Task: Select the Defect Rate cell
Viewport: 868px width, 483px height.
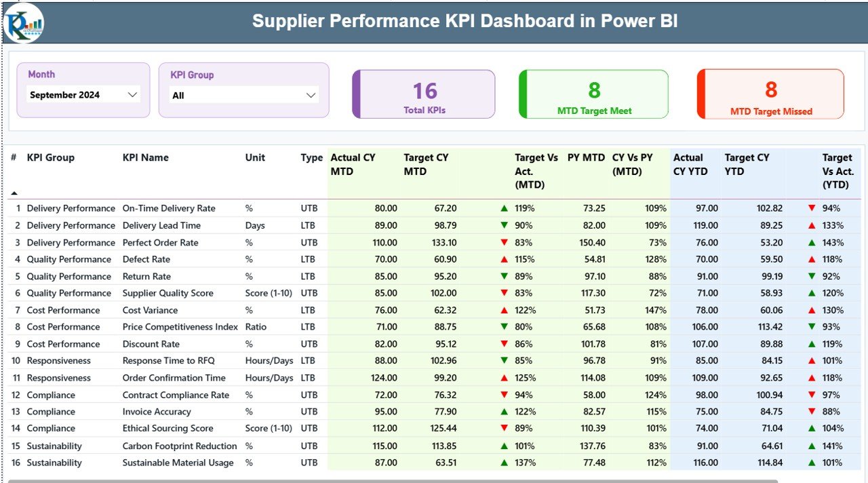Action: [146, 259]
